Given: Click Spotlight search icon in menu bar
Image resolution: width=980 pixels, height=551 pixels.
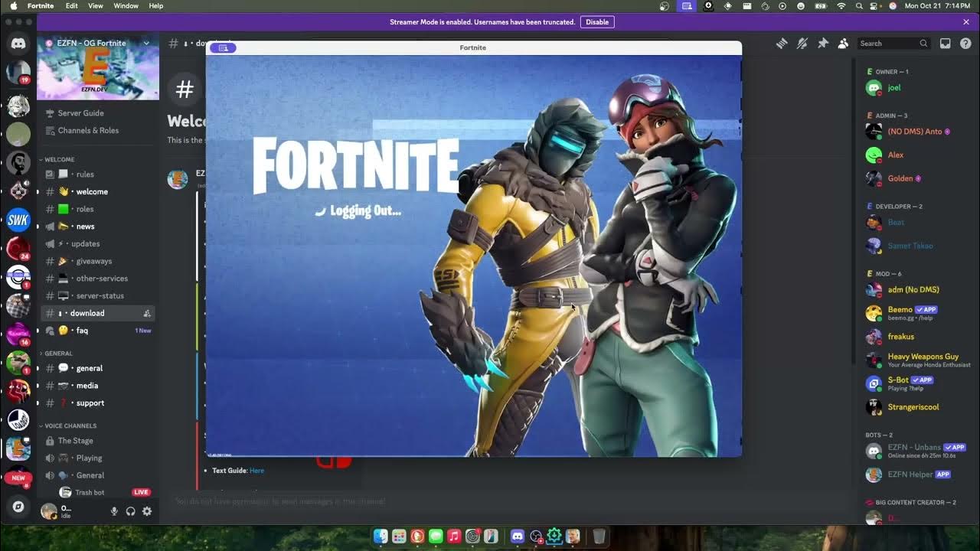Looking at the screenshot, I should point(859,5).
